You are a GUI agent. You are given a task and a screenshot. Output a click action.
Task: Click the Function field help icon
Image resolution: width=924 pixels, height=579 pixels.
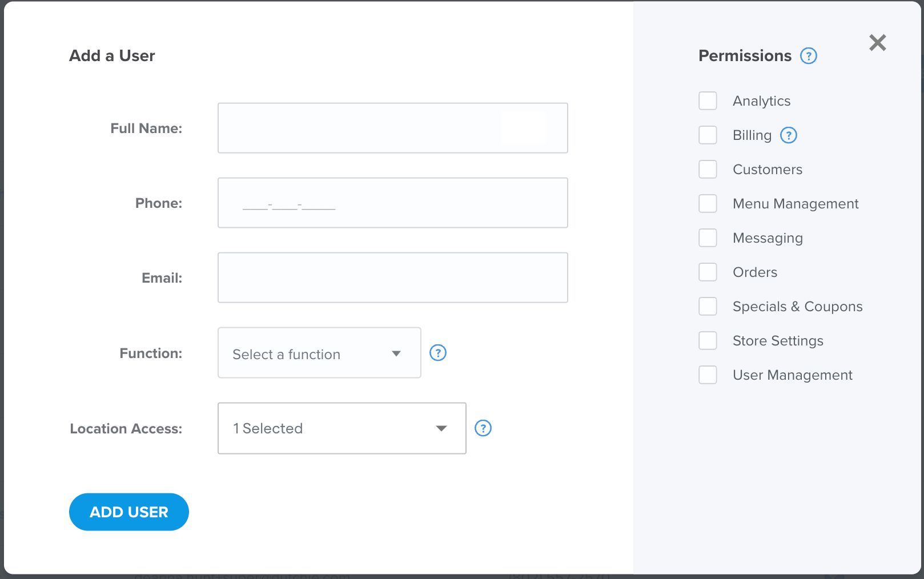click(438, 353)
